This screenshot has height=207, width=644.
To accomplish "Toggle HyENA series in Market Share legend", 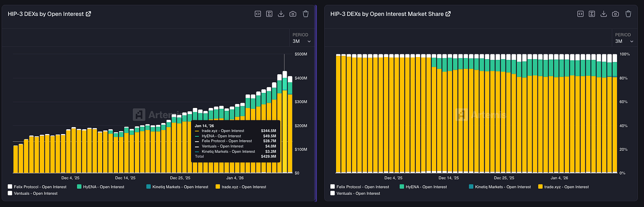I will click(x=423, y=187).
